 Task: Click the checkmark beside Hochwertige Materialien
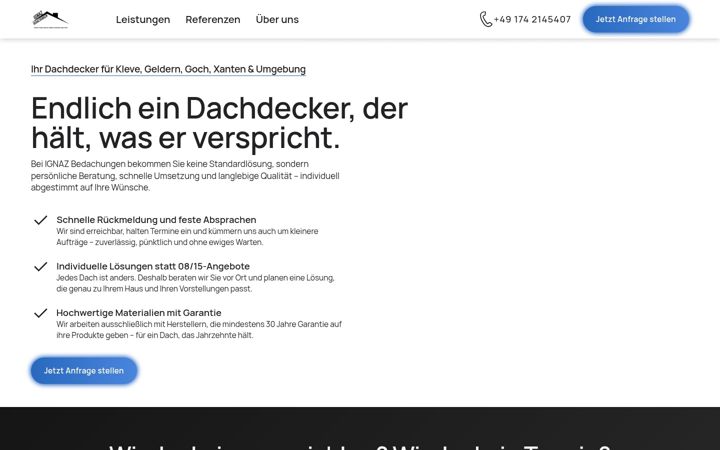40,313
